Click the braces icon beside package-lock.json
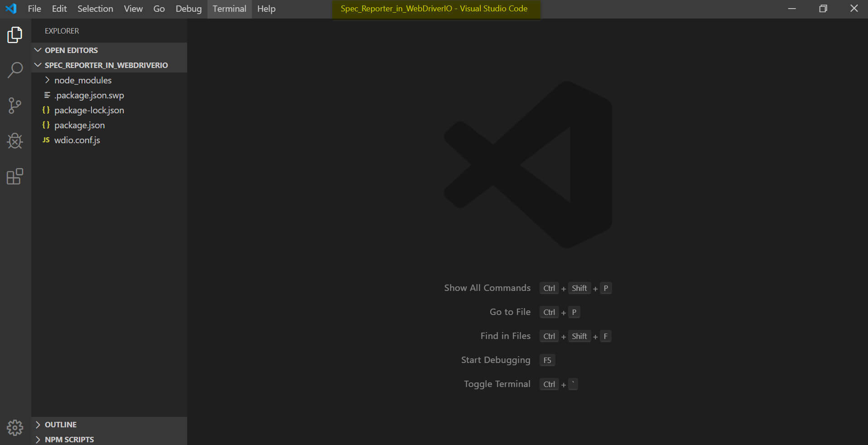 (46, 110)
